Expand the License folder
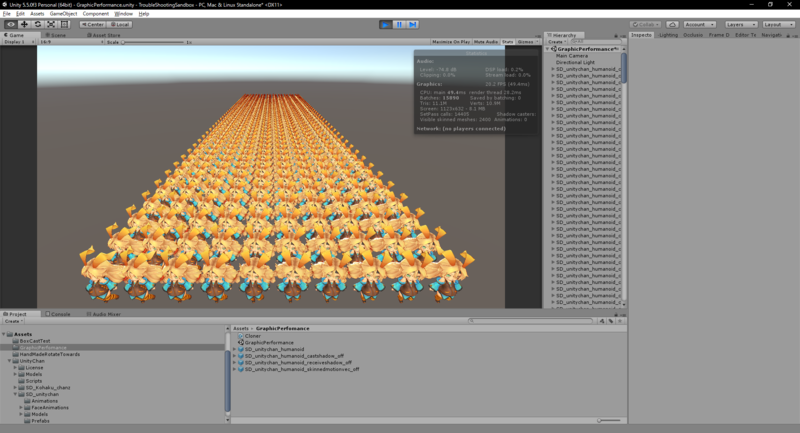Viewport: 800px width, 433px height. click(x=15, y=368)
